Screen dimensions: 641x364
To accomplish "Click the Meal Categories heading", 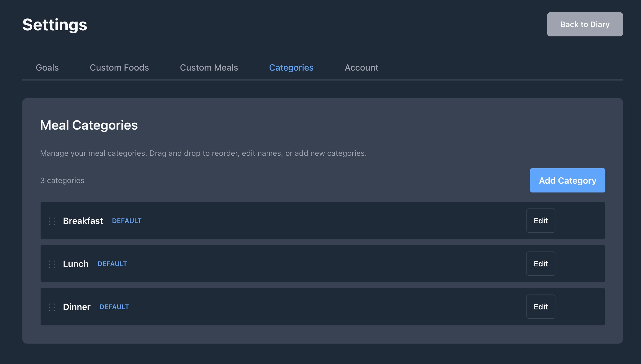I will pyautogui.click(x=89, y=125).
